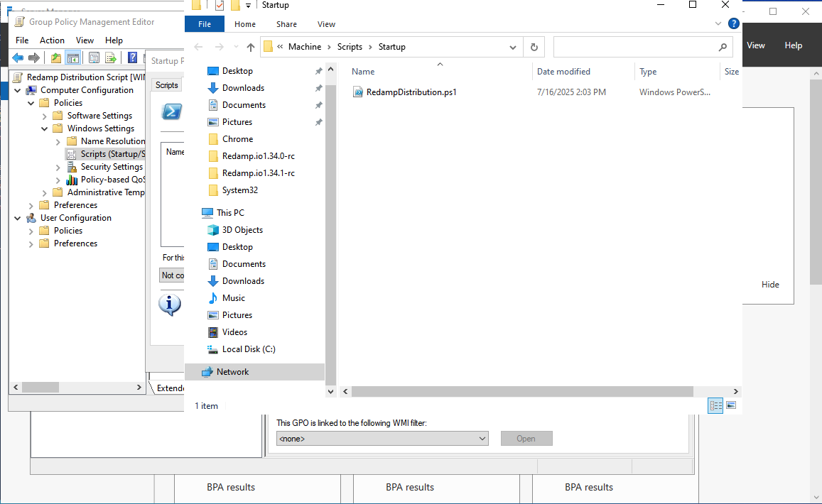Click the Hide link in Server Manager
Viewport: 822px width, 504px height.
[x=770, y=285]
